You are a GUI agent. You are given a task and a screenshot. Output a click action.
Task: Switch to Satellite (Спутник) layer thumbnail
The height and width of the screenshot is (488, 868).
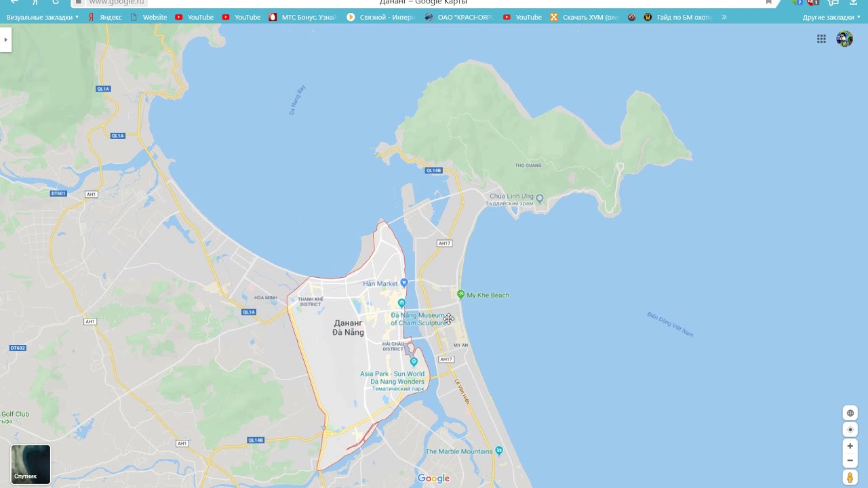31,464
